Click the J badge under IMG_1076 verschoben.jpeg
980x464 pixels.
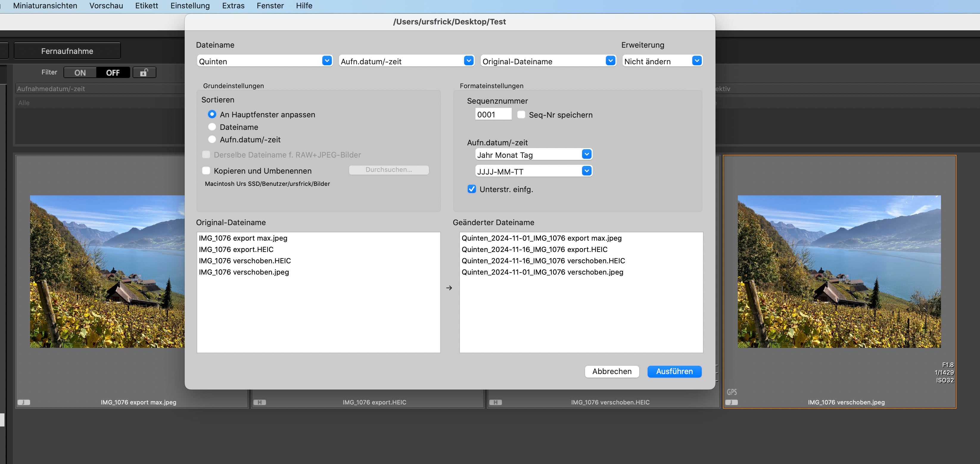(731, 402)
